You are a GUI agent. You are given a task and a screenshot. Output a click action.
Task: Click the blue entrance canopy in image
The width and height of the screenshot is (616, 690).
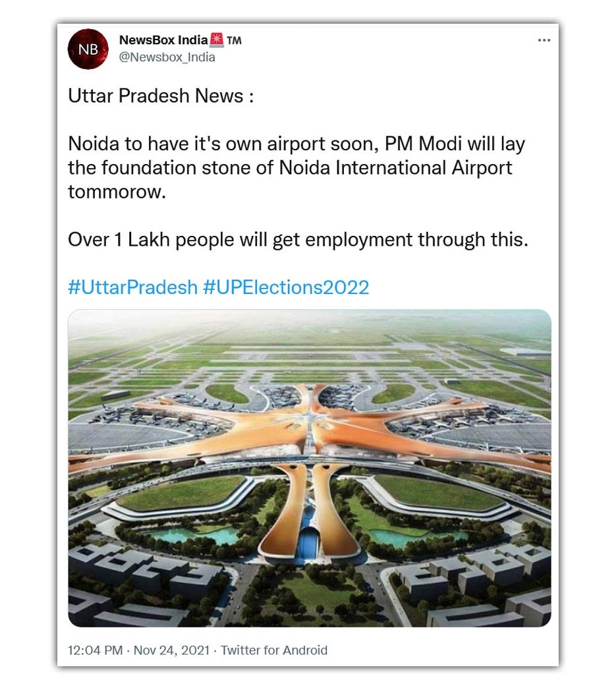[x=310, y=542]
